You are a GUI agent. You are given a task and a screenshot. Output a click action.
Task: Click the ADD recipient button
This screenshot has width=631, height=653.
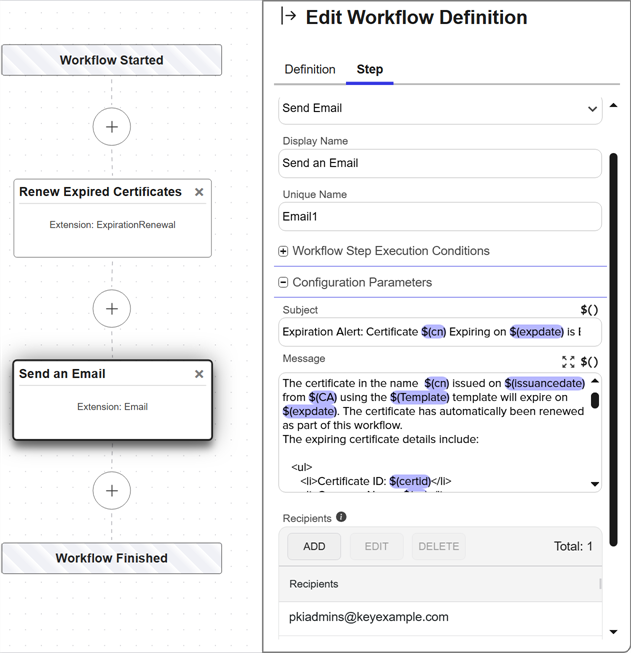coord(314,546)
